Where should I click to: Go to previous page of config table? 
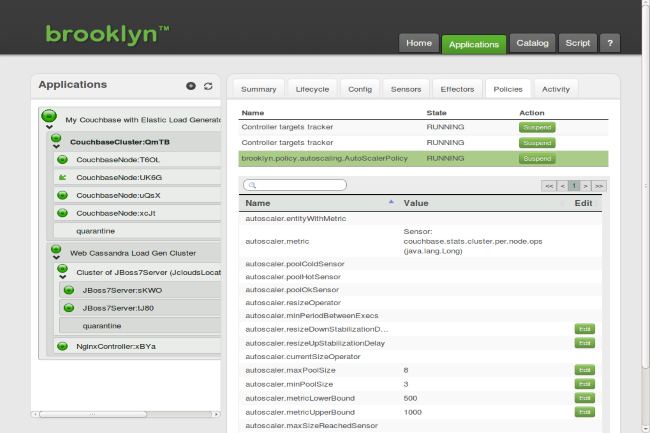point(562,186)
